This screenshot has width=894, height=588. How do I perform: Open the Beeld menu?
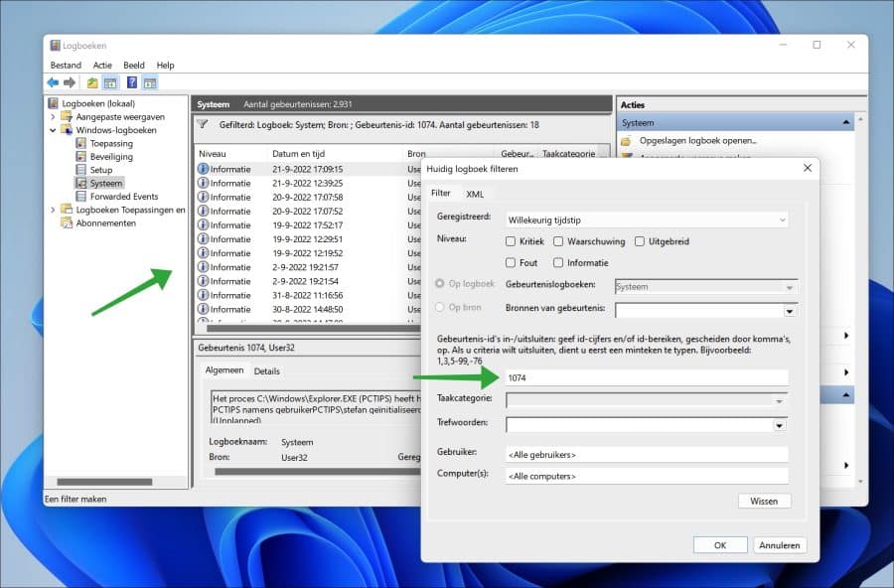(134, 65)
